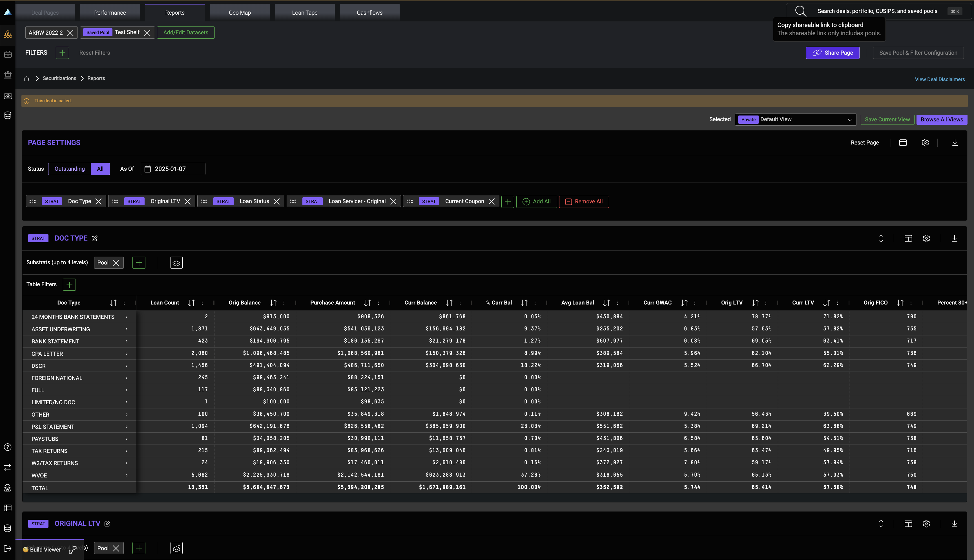Click the layers icon beside Substrats Pool
The height and width of the screenshot is (560, 974).
pyautogui.click(x=176, y=263)
